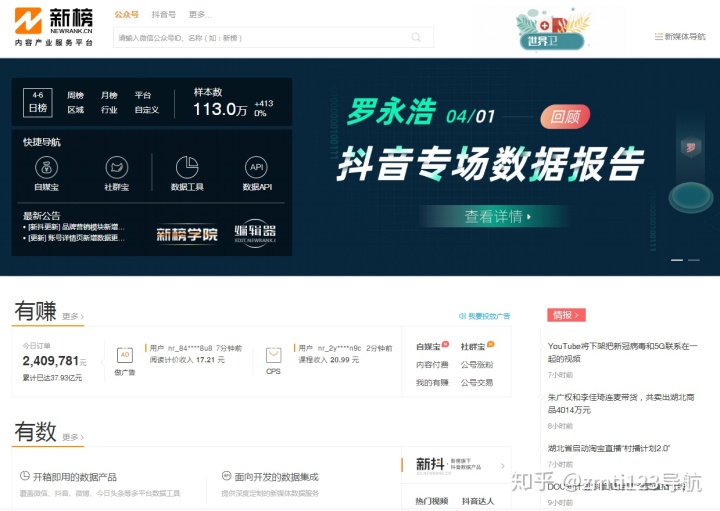Click the 开箱即用的数据产品 clock icon
This screenshot has height=511, width=720.
coord(25,476)
